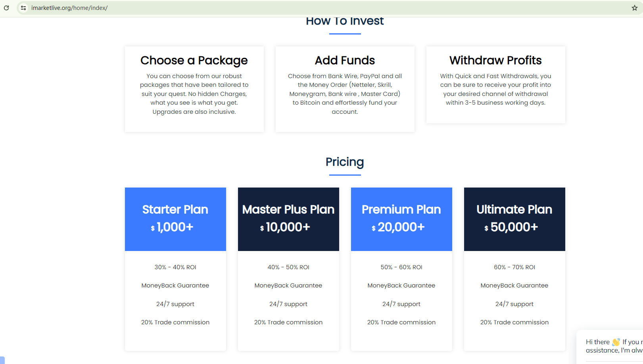Click the waving hand emoji in chat popup
Screen dimensions: 643x364
click(616, 342)
